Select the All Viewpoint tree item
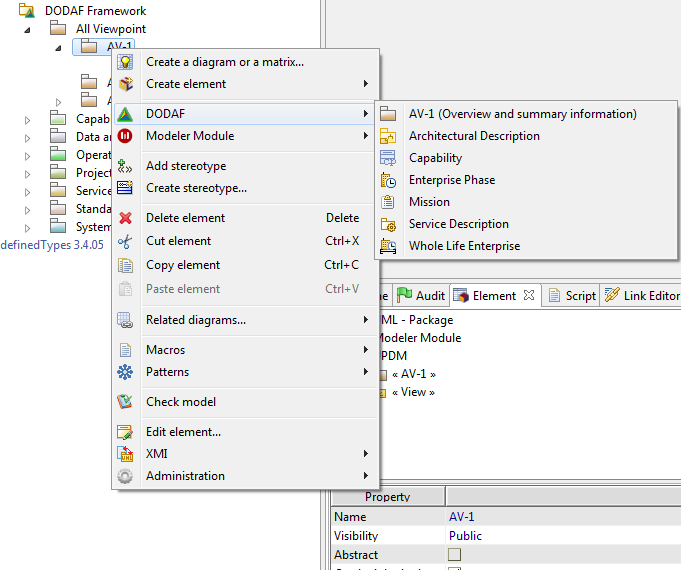 [x=111, y=29]
